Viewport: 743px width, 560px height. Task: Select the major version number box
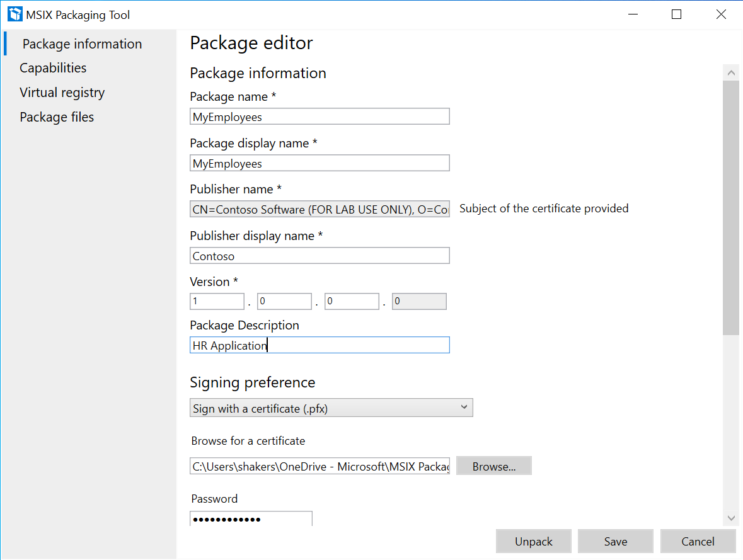point(217,301)
